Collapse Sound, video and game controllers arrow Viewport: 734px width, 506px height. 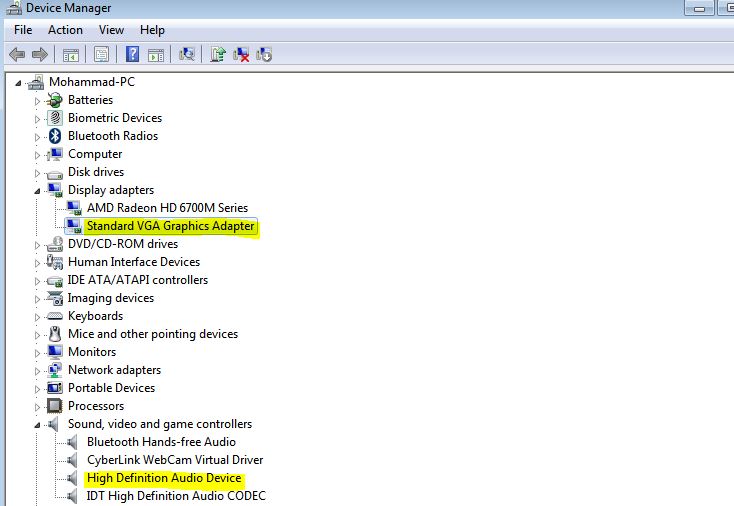[x=37, y=425]
